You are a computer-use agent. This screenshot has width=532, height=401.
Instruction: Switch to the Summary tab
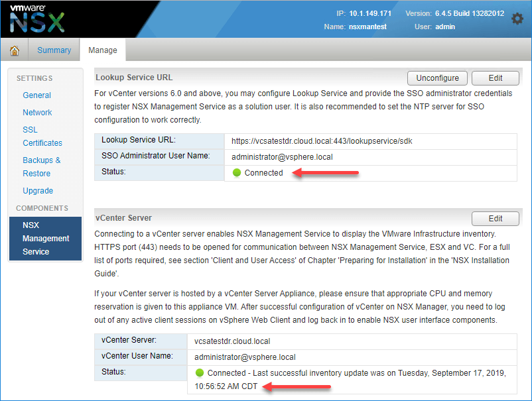(54, 50)
